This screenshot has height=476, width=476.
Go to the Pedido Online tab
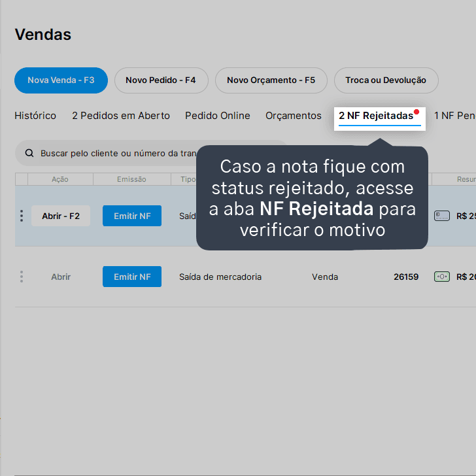218,116
